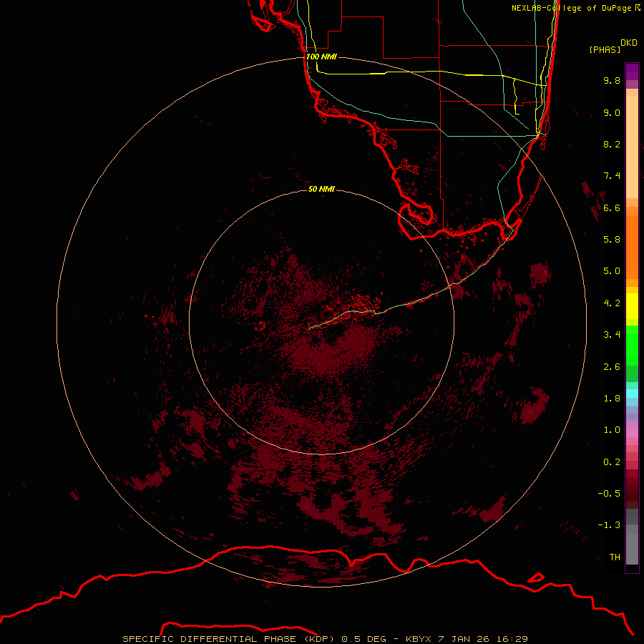Image resolution: width=644 pixels, height=644 pixels.
Task: Click the 8.2 value on the color scale
Action: point(612,144)
